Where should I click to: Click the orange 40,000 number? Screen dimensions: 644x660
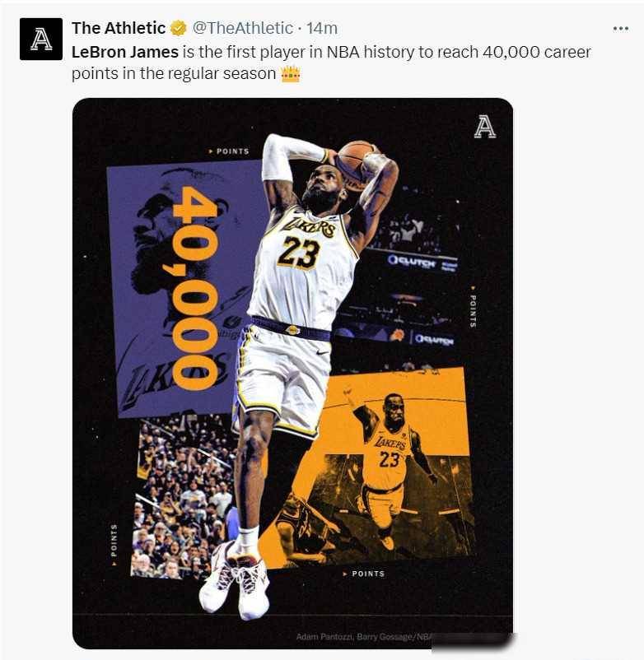click(196, 288)
